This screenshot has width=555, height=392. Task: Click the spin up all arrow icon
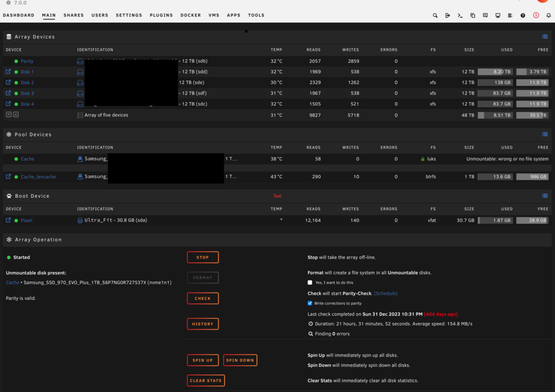(16, 114)
